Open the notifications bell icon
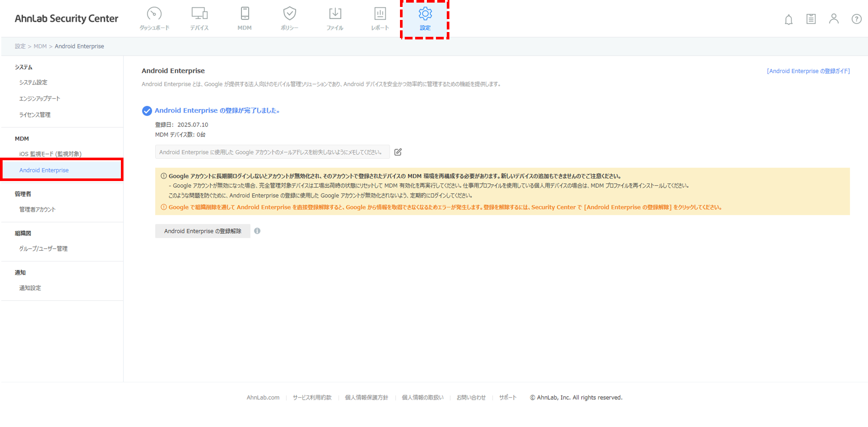Viewport: 868px width, 427px height. click(x=789, y=19)
